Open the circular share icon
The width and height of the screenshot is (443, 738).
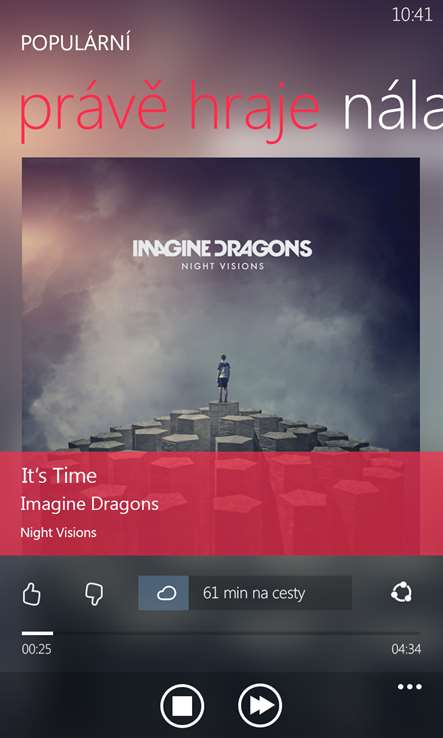[x=401, y=593]
